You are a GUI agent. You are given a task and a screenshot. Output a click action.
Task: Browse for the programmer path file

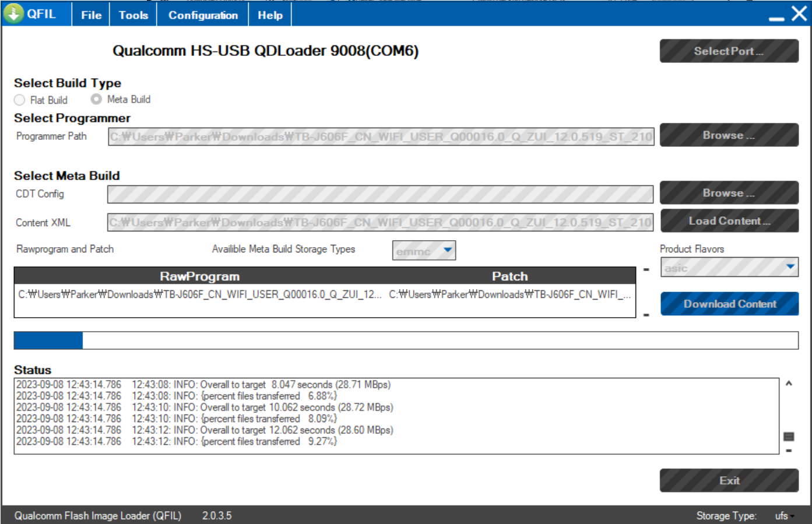pos(729,135)
